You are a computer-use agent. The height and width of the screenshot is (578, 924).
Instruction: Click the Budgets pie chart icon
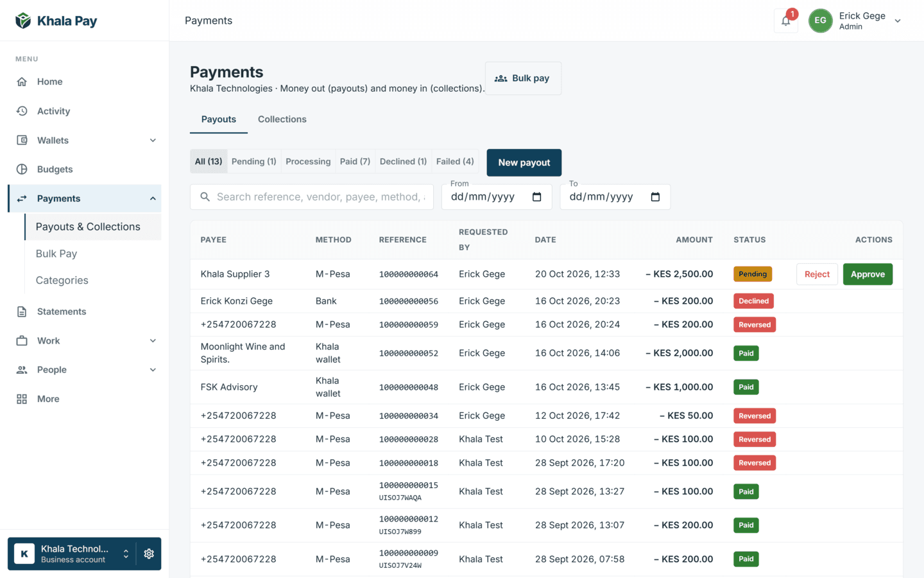point(22,169)
